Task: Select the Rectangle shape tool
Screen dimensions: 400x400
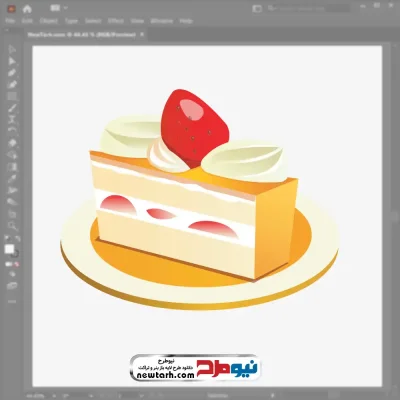Action: [12, 97]
